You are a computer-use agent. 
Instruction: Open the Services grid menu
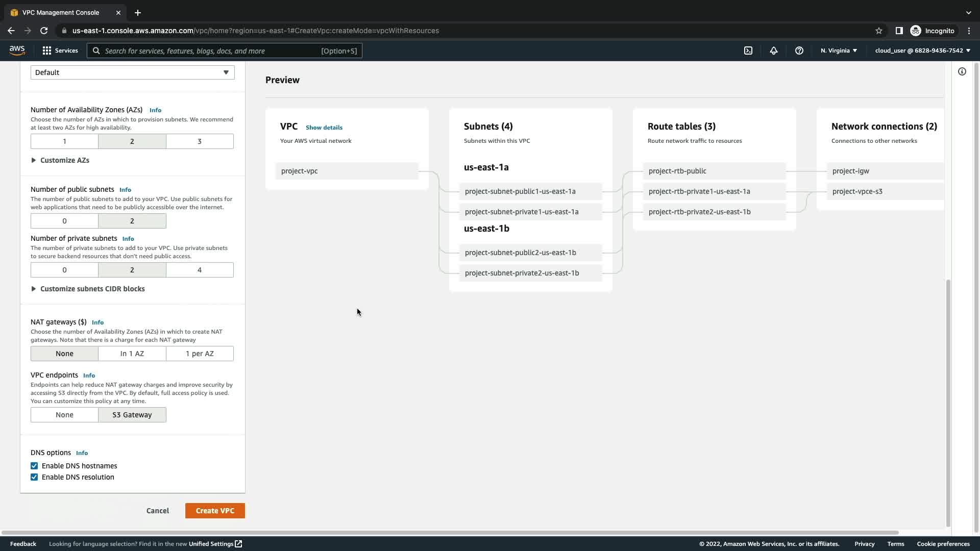tap(60, 51)
